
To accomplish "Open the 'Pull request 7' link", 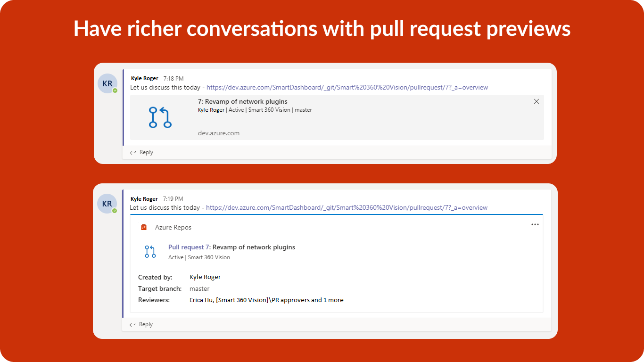I will 189,247.
